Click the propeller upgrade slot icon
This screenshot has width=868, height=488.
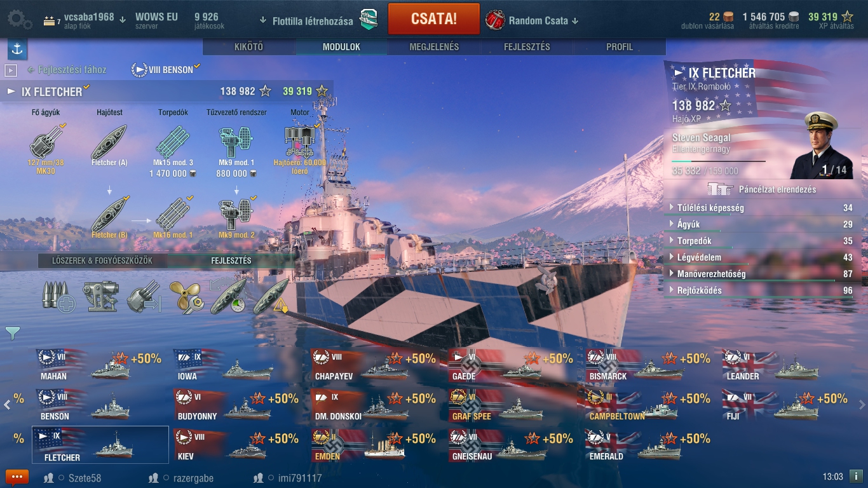[x=186, y=296]
